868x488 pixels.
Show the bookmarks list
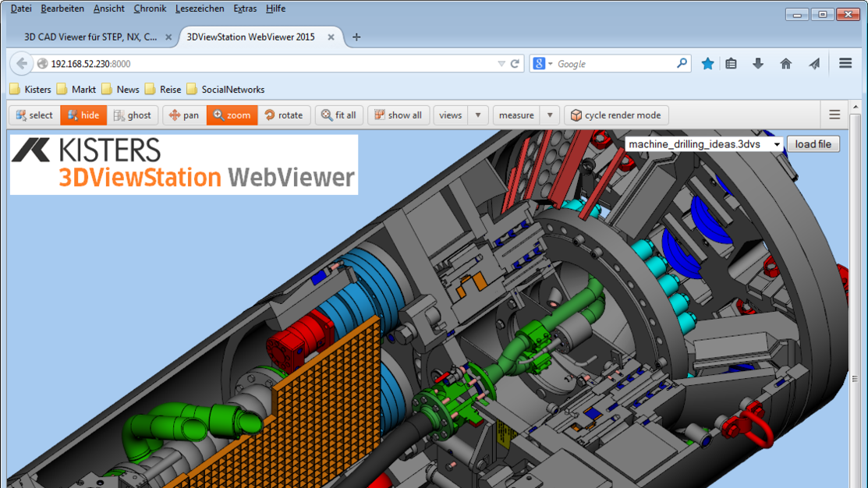coord(732,64)
